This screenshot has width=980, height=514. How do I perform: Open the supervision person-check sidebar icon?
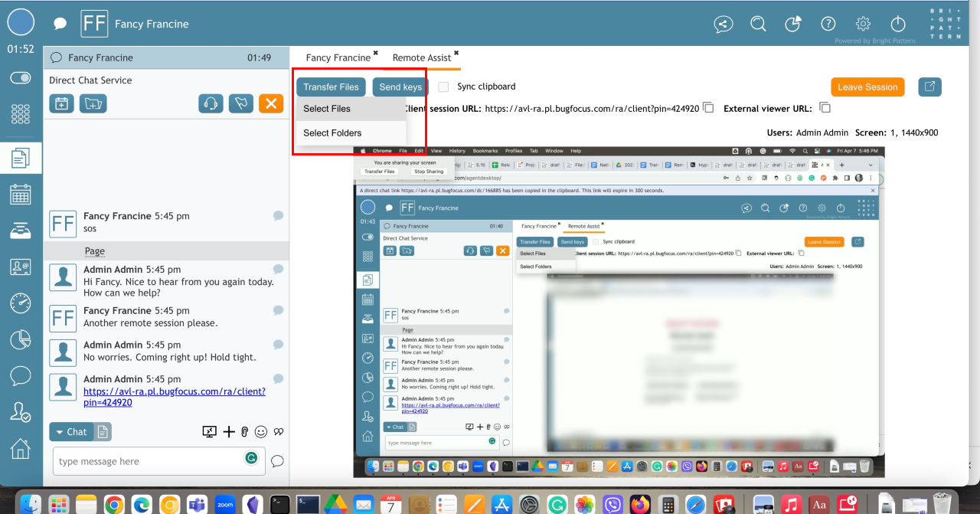click(21, 412)
